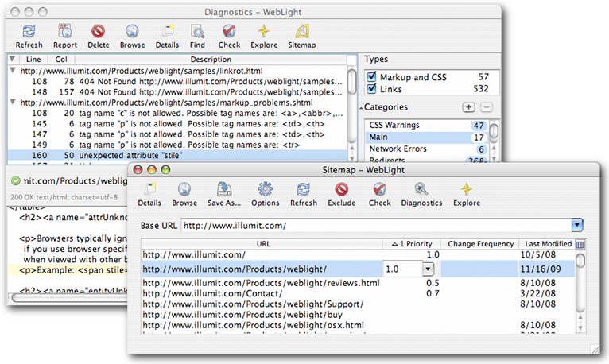Select http://www.illumit.com/ sitemap row
The image size is (609, 364).
(358, 254)
